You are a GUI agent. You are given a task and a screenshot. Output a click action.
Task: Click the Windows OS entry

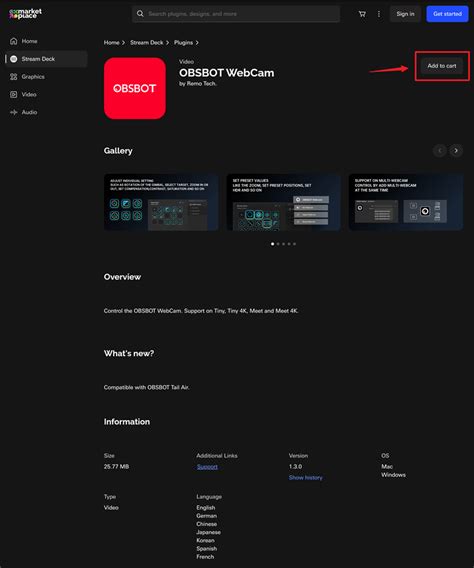(393, 475)
